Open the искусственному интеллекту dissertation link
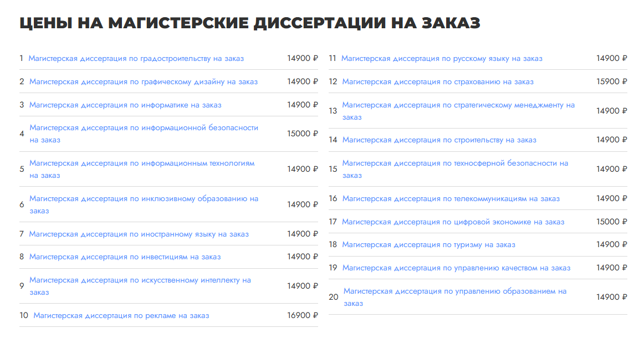This screenshot has width=644, height=338. (140, 286)
